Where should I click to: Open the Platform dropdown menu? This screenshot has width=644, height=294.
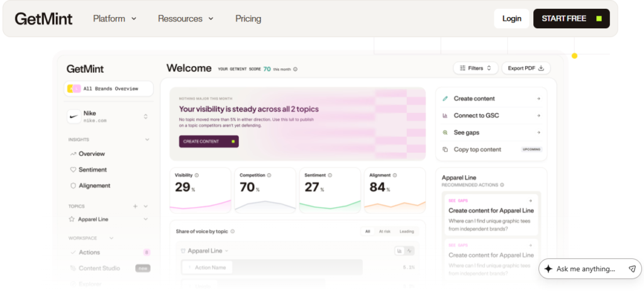click(x=114, y=18)
